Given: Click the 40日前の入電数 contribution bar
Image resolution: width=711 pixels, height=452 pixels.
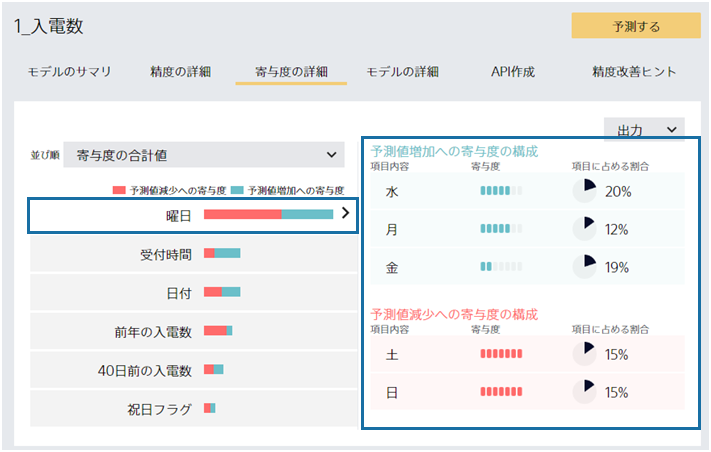Looking at the screenshot, I should (214, 369).
